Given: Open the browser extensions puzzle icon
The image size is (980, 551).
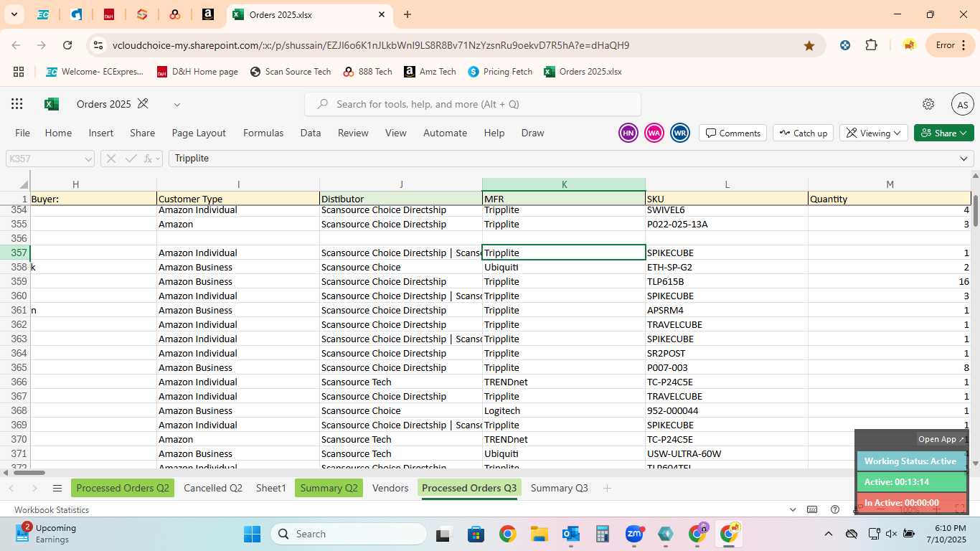Looking at the screenshot, I should (871, 45).
